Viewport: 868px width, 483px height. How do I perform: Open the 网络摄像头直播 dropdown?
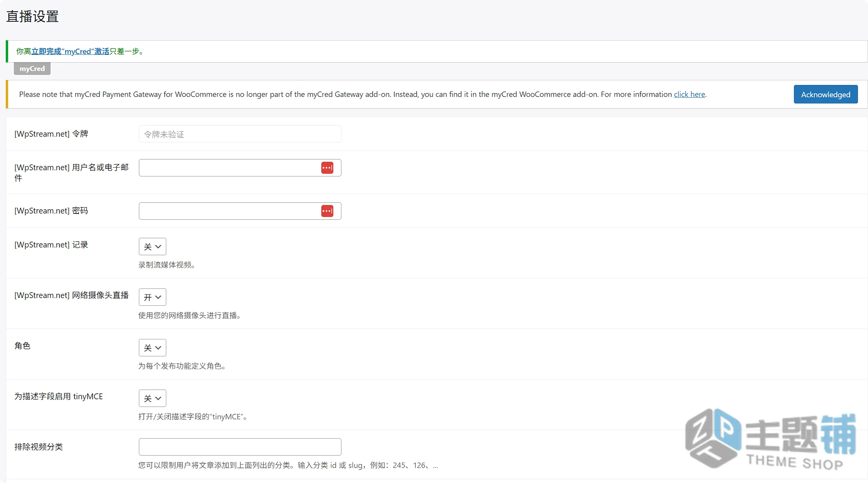click(152, 297)
